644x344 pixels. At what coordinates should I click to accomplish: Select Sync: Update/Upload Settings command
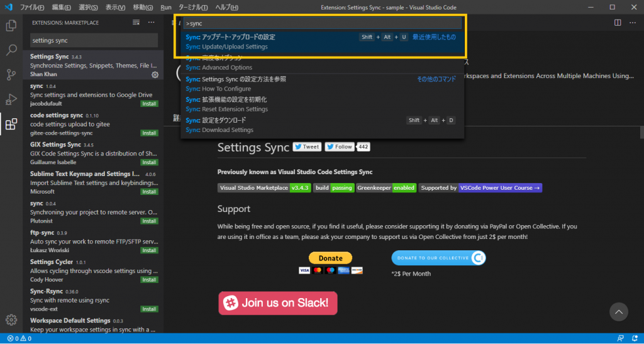coord(323,42)
